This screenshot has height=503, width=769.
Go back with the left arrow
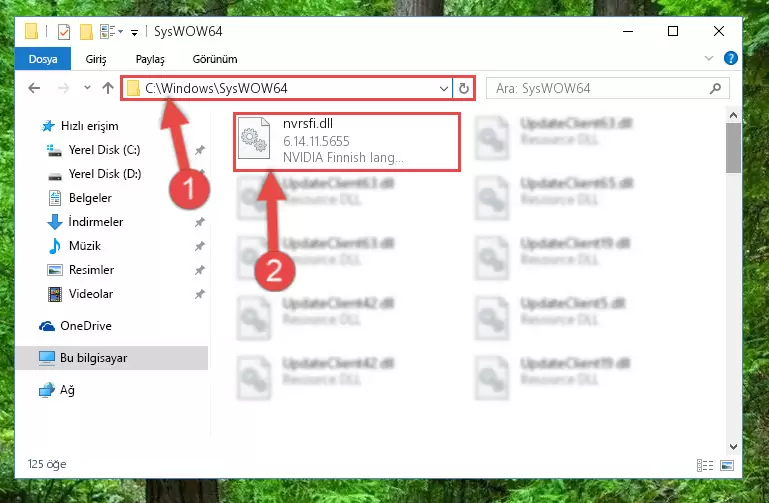(x=34, y=88)
